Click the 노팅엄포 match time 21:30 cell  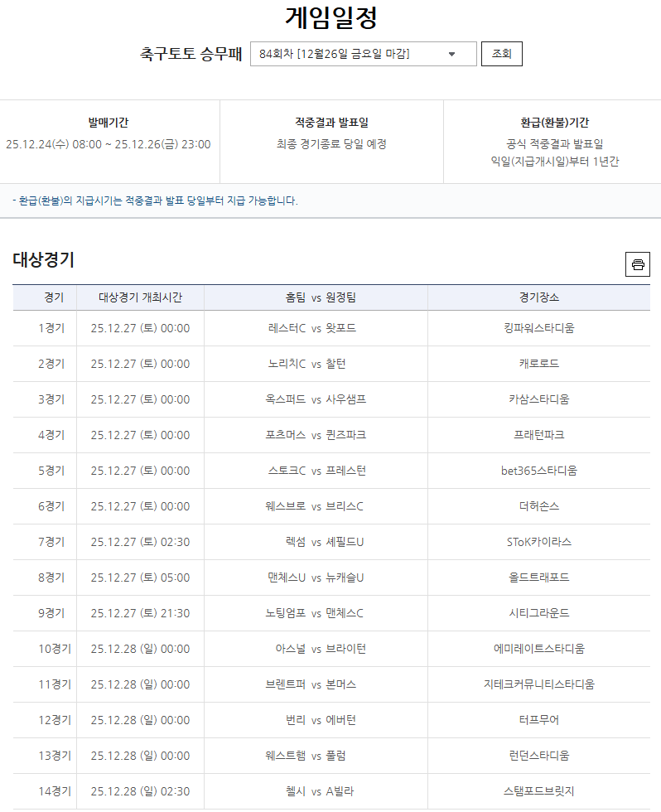point(140,613)
